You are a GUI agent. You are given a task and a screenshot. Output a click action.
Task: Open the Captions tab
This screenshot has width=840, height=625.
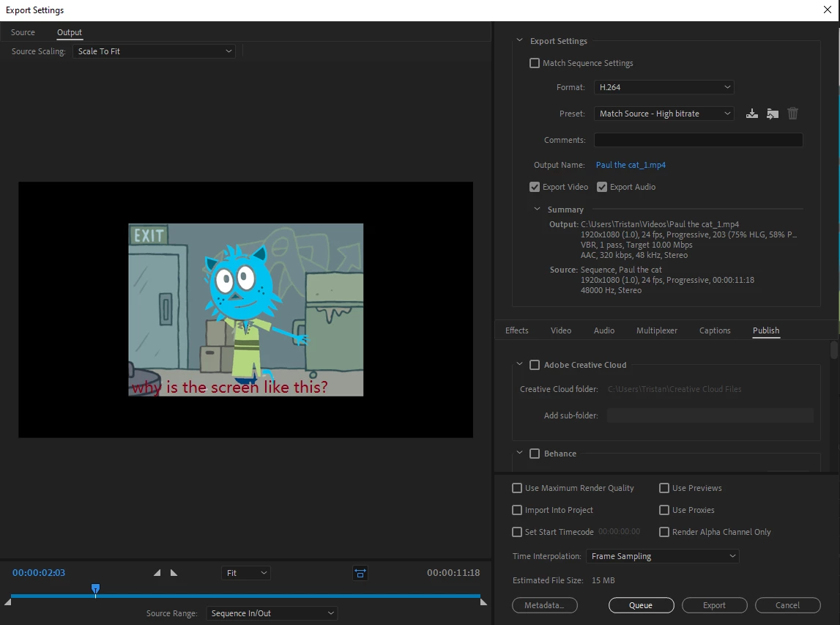click(715, 330)
